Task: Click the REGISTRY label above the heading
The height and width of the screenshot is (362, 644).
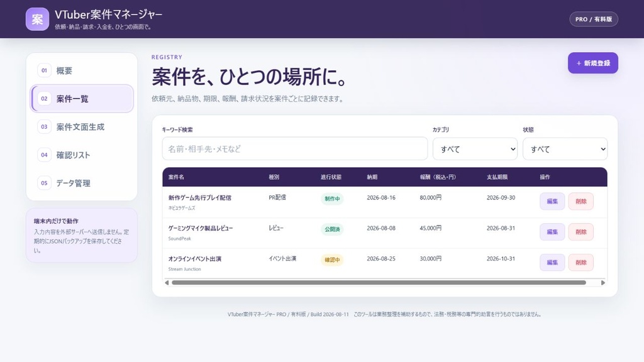Action: click(x=167, y=57)
